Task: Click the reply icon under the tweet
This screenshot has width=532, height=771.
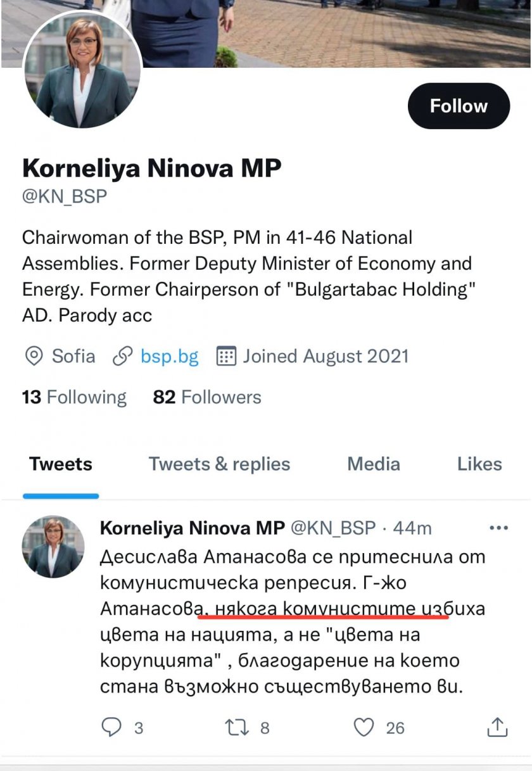Action: (x=111, y=727)
